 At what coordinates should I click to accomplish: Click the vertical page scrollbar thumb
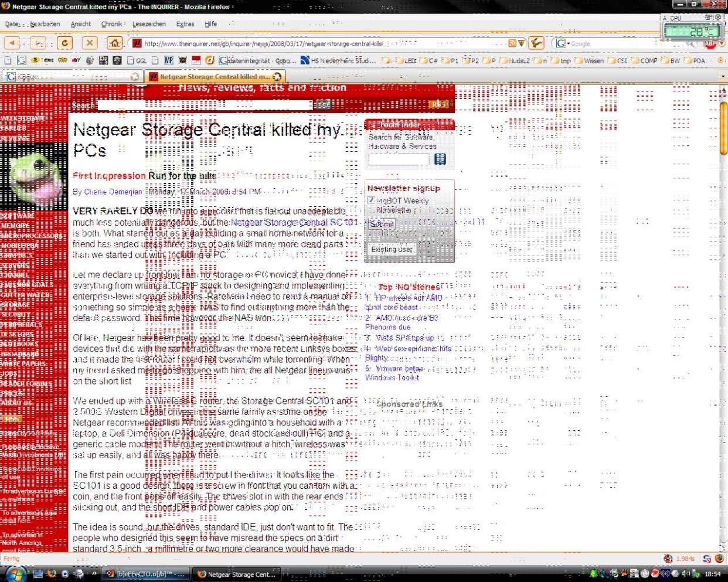coord(723,127)
